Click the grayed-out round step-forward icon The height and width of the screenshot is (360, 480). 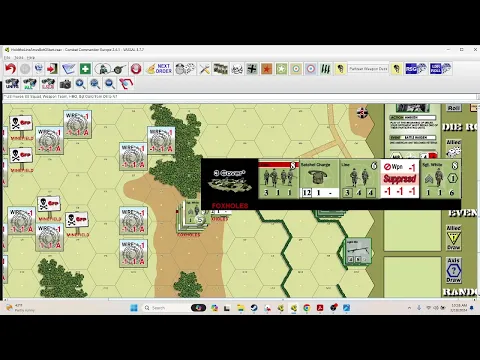pos(25,69)
